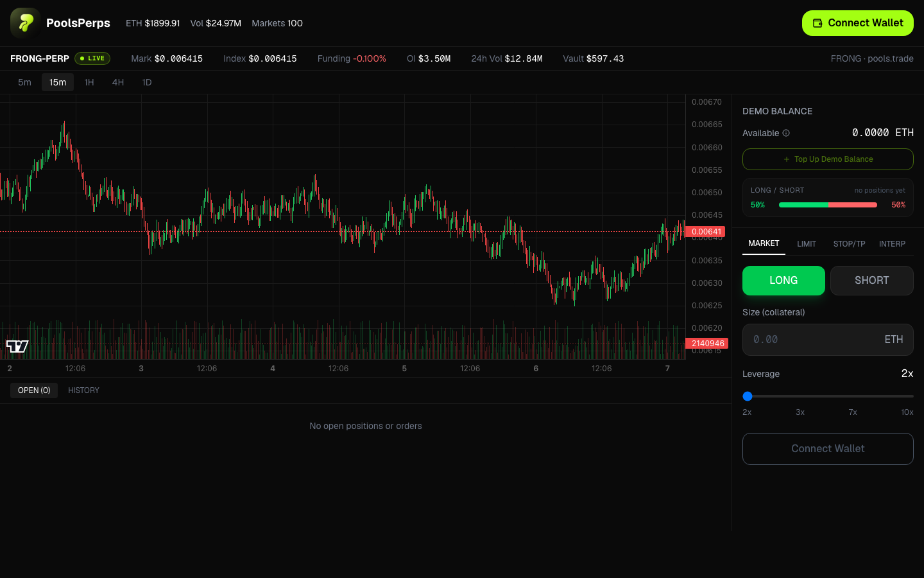Click the 2140946 volume label
The image size is (924, 578).
pos(707,344)
